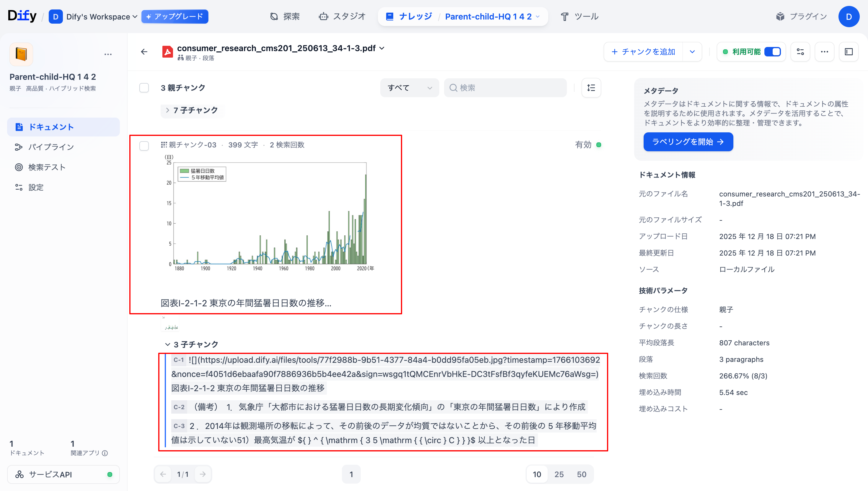Expand the 7 子チャンク section
Viewport: 868px width, 491px height.
(192, 110)
